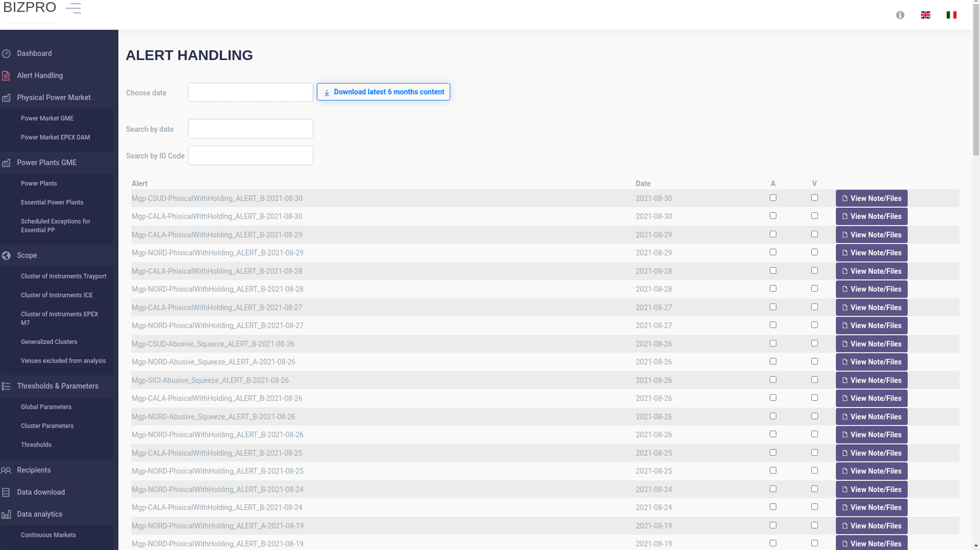Open the Power Market EPEX DAM page
The image size is (980, 550).
coord(55,137)
